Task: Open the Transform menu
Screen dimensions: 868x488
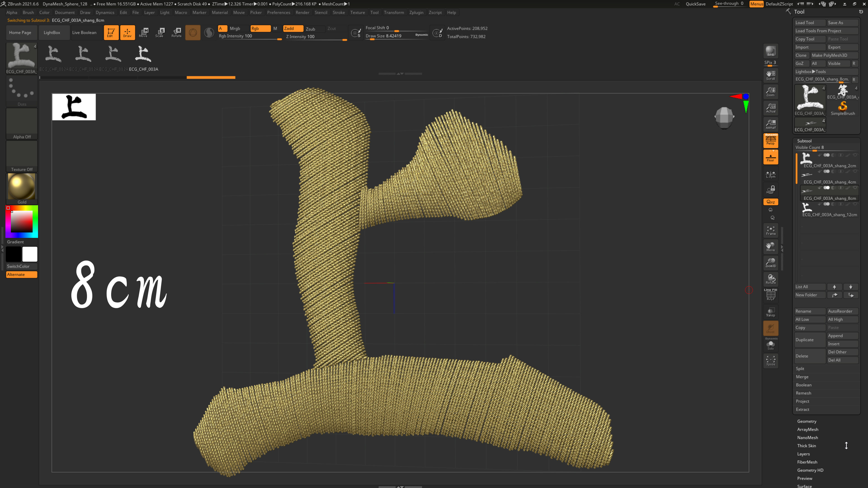Action: coord(393,12)
